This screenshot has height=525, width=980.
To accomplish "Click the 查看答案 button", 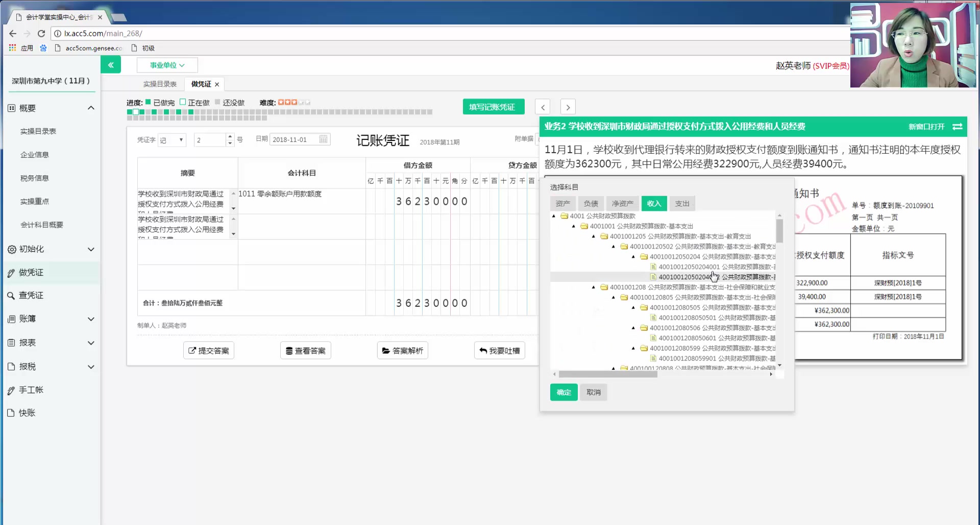I will [306, 350].
